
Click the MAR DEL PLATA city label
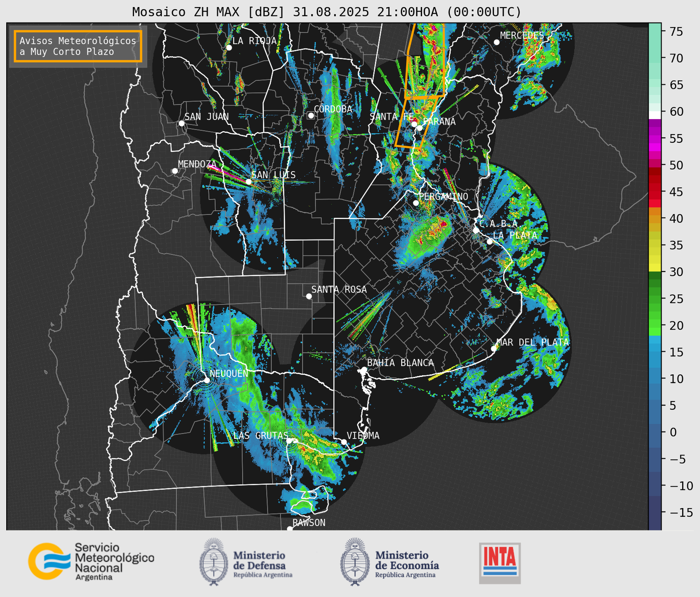click(532, 343)
